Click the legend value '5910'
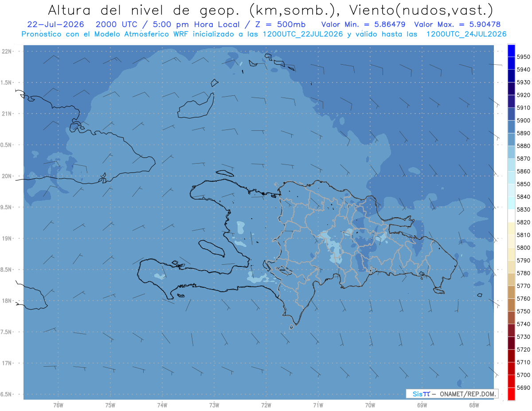 [524, 108]
